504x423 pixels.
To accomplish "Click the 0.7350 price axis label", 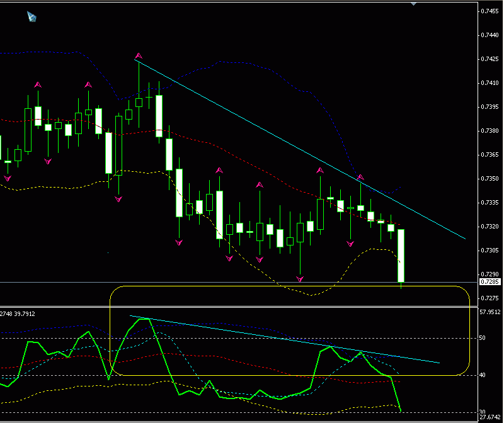I will tap(490, 179).
